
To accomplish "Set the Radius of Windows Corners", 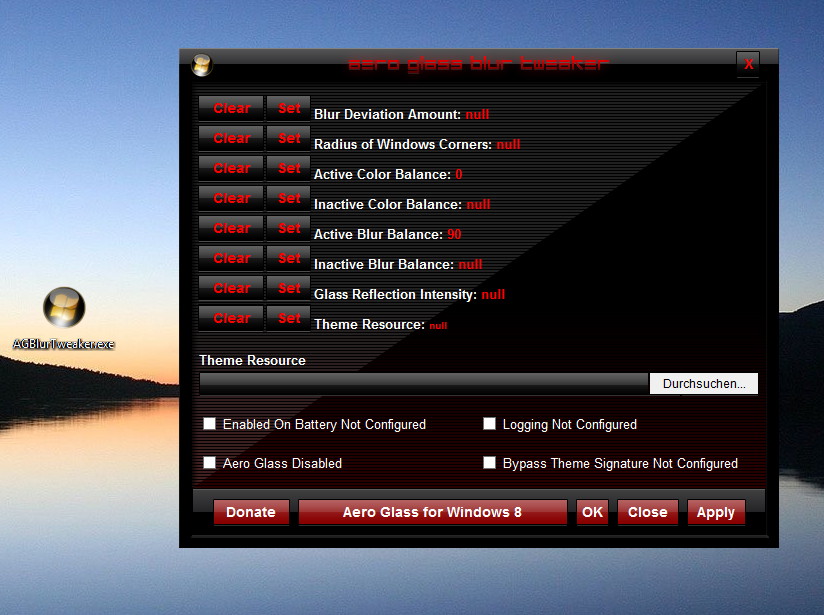I will click(x=289, y=138).
